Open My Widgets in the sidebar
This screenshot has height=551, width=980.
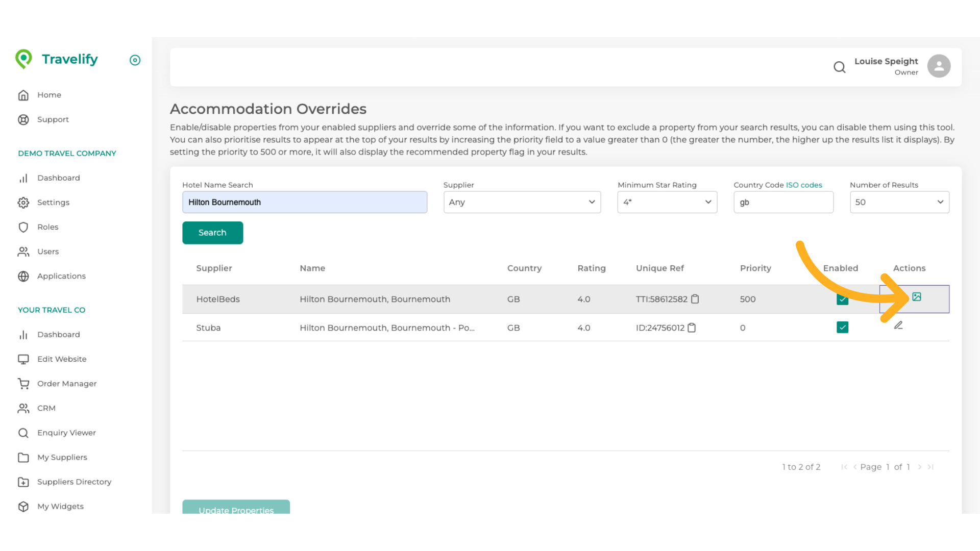[60, 506]
